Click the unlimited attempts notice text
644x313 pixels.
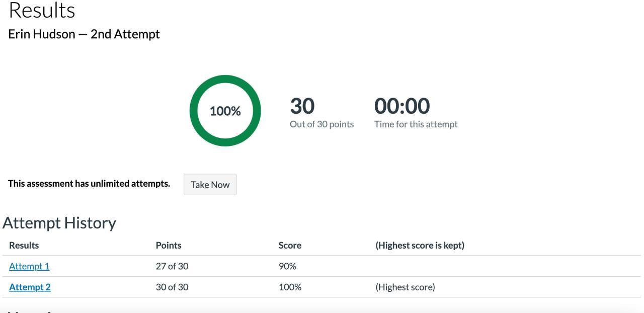pos(89,184)
